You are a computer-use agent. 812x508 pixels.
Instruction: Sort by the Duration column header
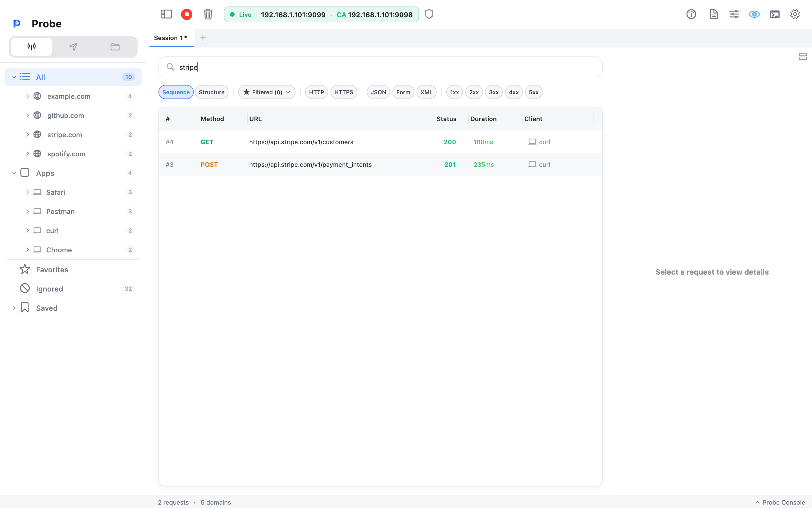[483, 119]
